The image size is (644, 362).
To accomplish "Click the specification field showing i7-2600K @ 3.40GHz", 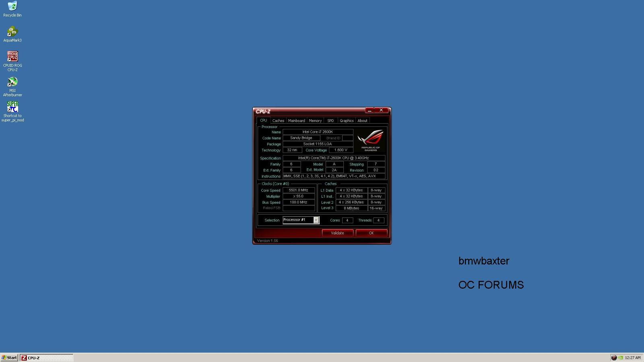I will pos(334,158).
